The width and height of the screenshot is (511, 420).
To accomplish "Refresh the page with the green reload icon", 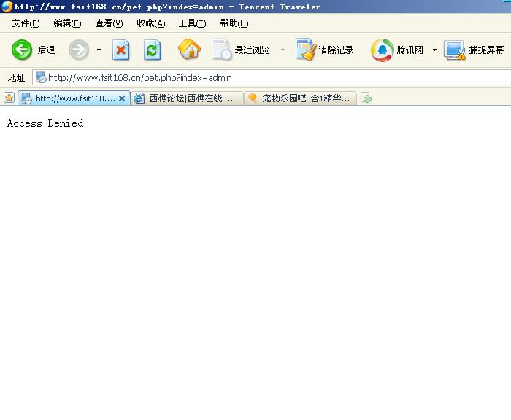I will click(152, 50).
